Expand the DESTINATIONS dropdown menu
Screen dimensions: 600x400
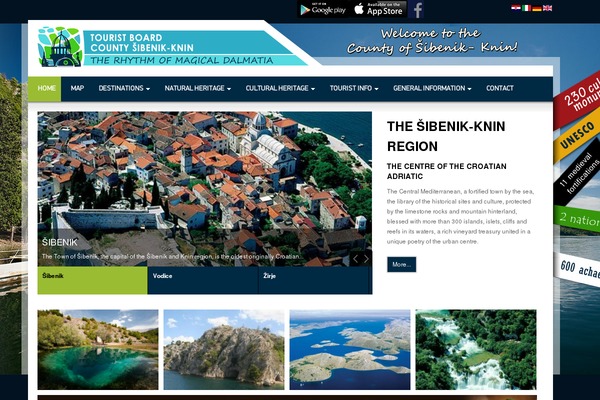click(124, 88)
